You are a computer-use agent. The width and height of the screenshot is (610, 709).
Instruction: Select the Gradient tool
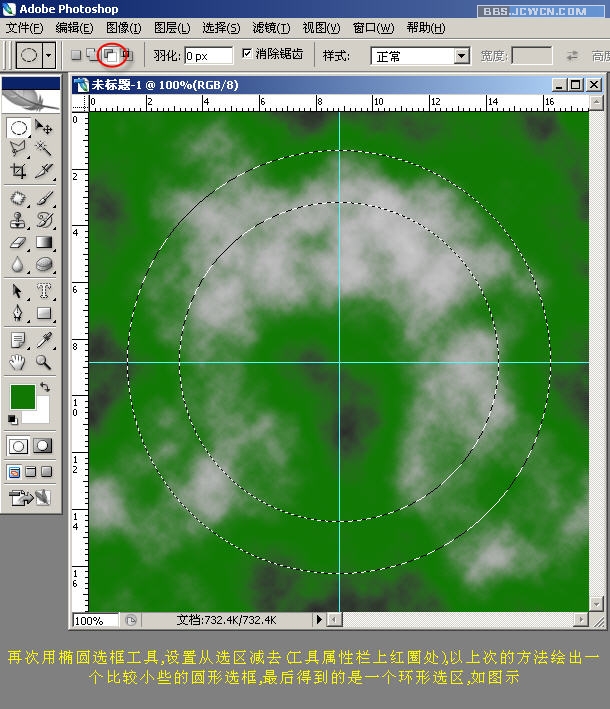point(43,242)
